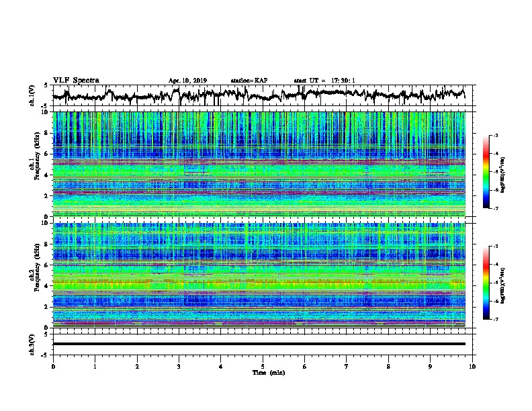Screen dimensions: 532x411
Task: Click the ch.1 "Frequency (kHz)" axis label
Action: pos(38,156)
